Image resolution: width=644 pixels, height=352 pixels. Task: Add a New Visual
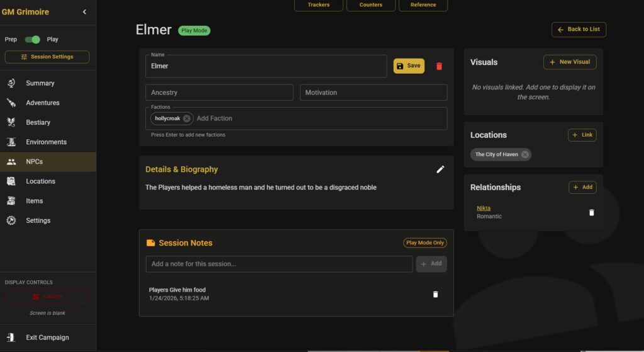(570, 62)
